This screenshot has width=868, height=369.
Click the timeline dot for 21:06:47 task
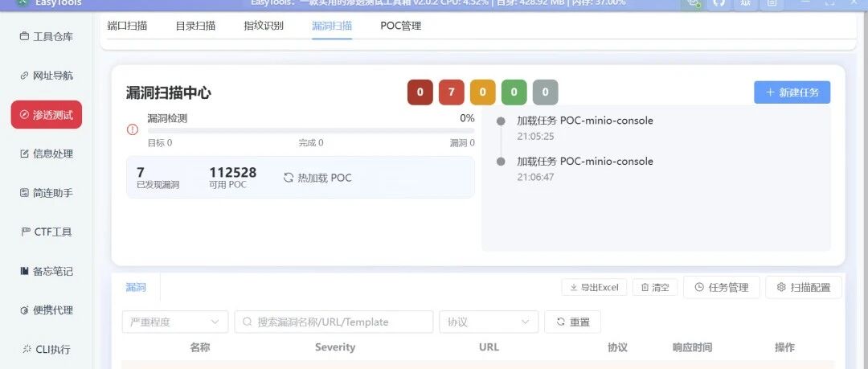click(501, 162)
